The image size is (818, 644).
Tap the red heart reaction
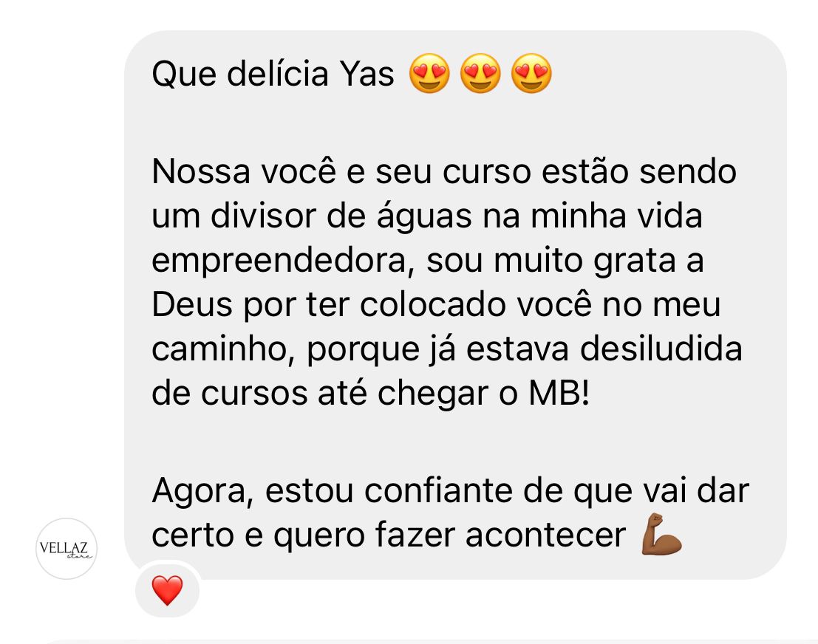coord(168,590)
